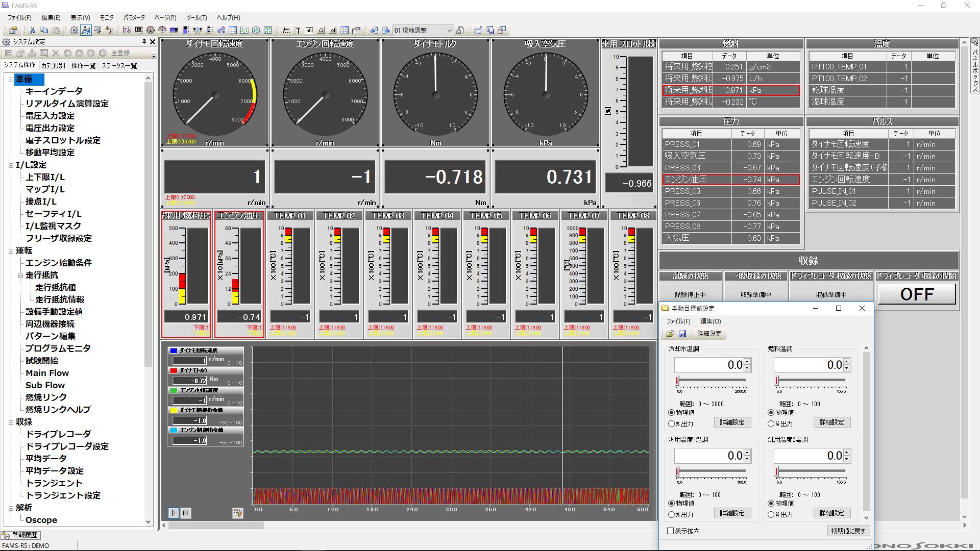The width and height of the screenshot is (980, 551).
Task: Pin the システム設定 panel
Action: pos(144,42)
